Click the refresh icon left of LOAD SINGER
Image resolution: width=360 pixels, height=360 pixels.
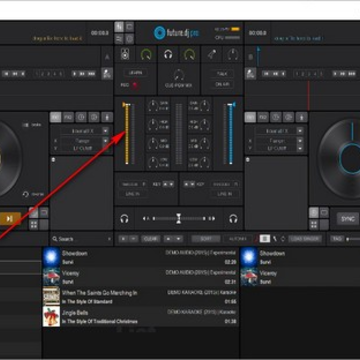283,239
